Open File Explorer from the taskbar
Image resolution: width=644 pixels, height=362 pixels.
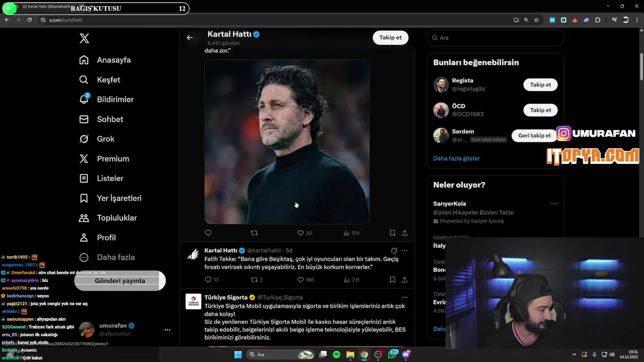[x=350, y=354]
